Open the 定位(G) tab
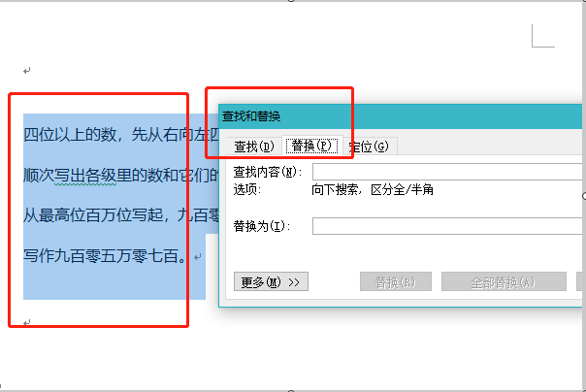The height and width of the screenshot is (392, 586). tap(370, 147)
